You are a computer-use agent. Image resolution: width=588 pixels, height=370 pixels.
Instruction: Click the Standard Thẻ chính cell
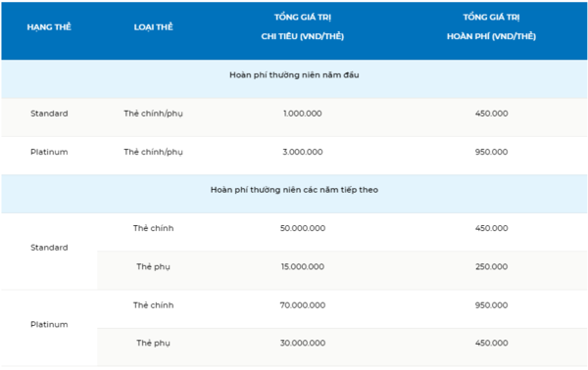154,228
